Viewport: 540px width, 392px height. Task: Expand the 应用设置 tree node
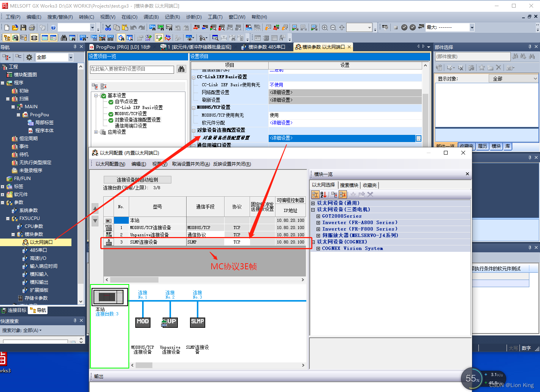[x=97, y=132]
